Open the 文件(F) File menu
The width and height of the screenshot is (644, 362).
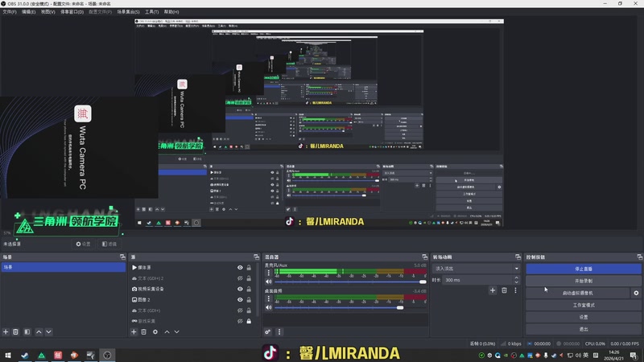tap(10, 12)
